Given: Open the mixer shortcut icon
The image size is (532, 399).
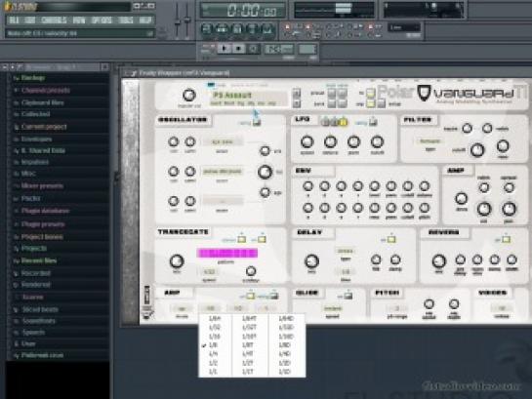Looking at the screenshot, I should click(x=267, y=29).
